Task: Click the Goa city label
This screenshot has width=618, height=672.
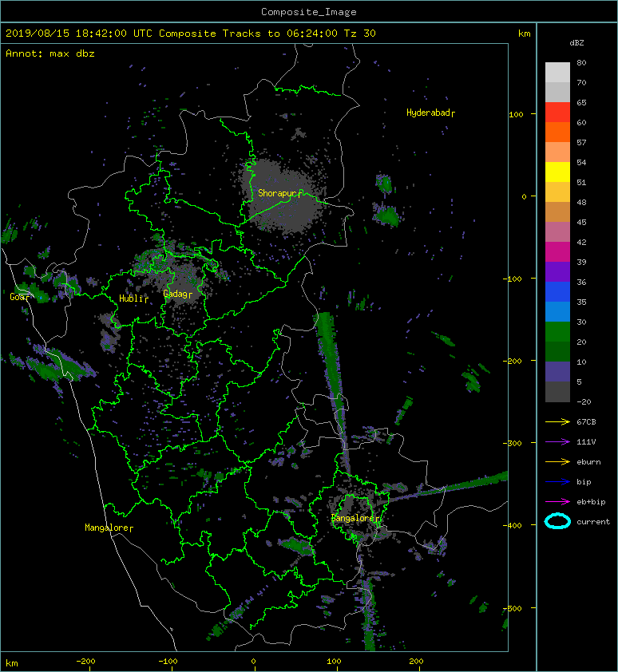Action: 21,297
